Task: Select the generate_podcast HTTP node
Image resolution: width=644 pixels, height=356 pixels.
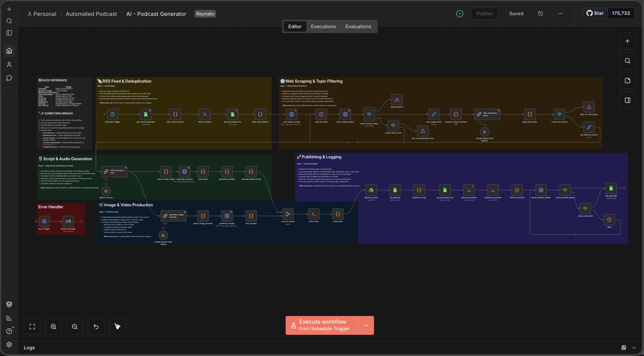Action: coord(184,172)
